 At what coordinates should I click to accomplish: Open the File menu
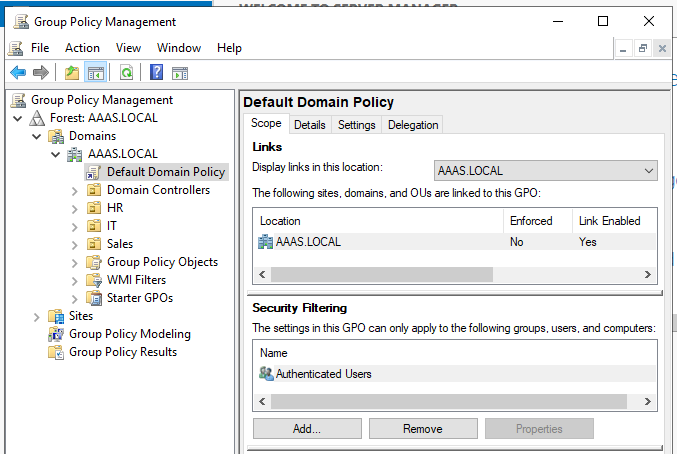[40, 48]
